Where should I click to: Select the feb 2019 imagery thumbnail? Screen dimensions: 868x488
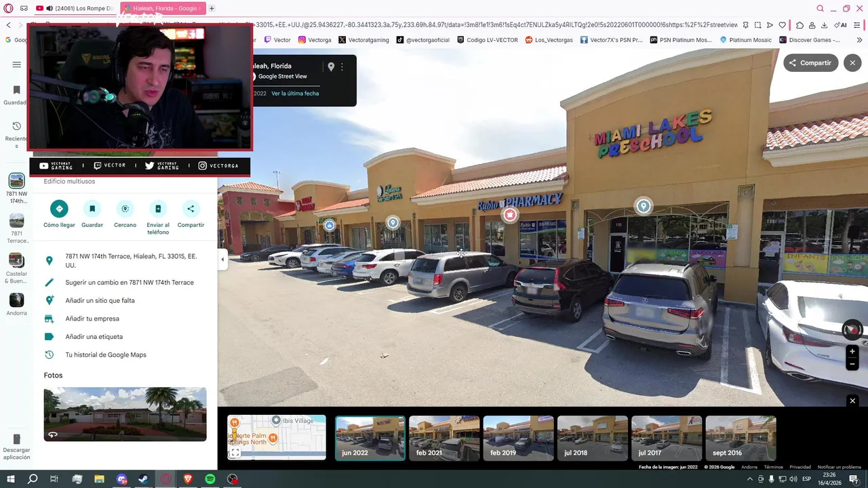click(518, 438)
